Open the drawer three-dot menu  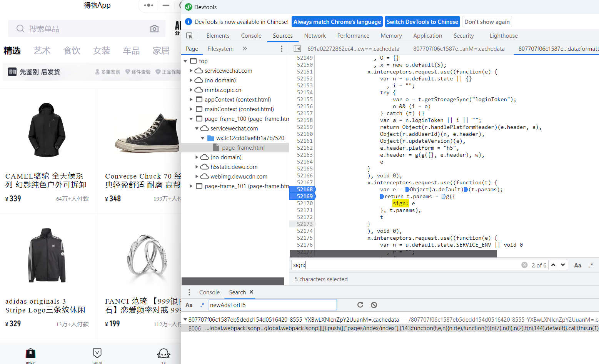[x=189, y=292]
